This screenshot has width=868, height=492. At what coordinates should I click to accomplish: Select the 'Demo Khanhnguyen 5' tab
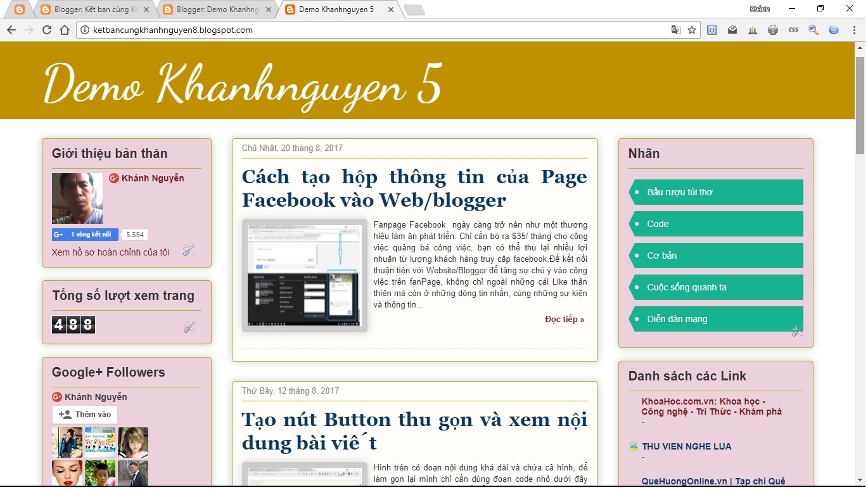click(339, 10)
